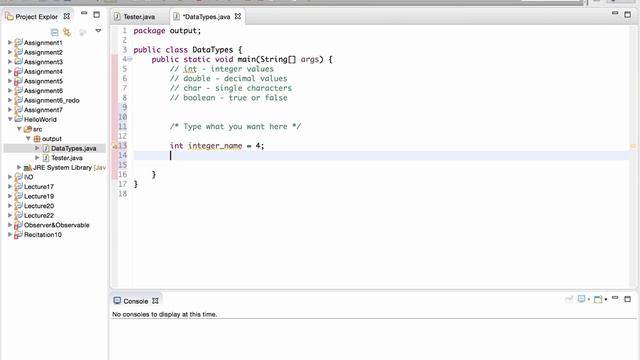Select the Lecture19 project
Screen dimensions: 640x360
pyautogui.click(x=39, y=196)
